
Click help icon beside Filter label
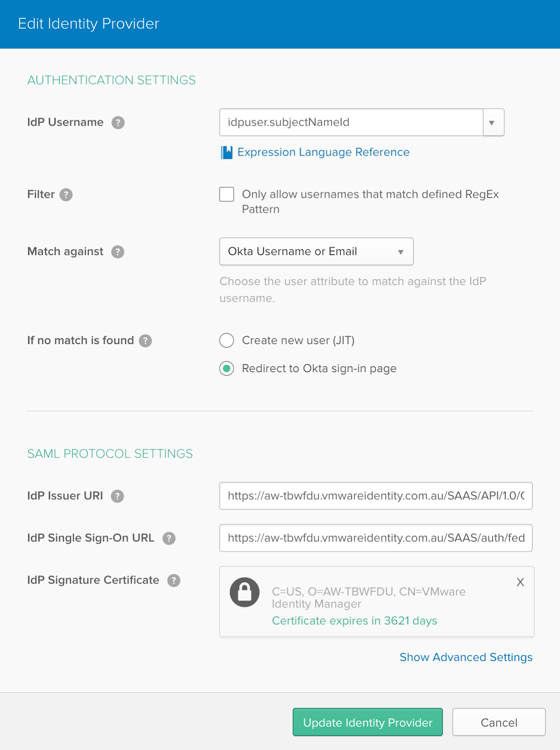coord(66,195)
